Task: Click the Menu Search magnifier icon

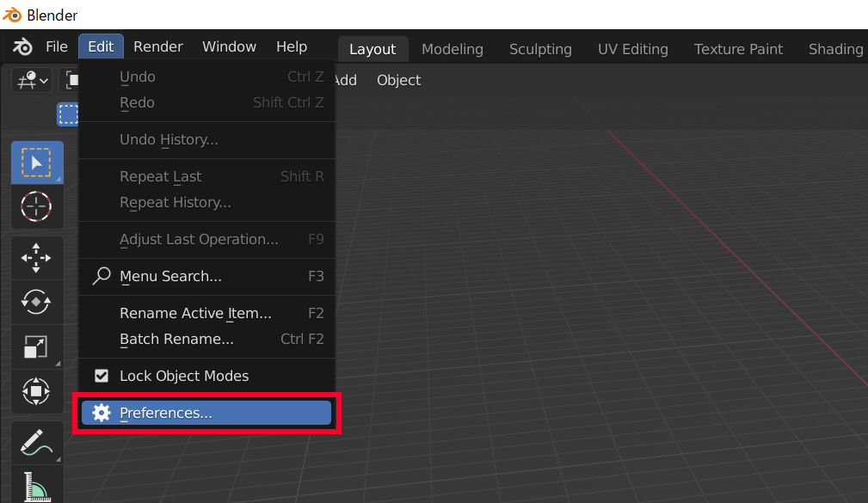Action: 101,277
